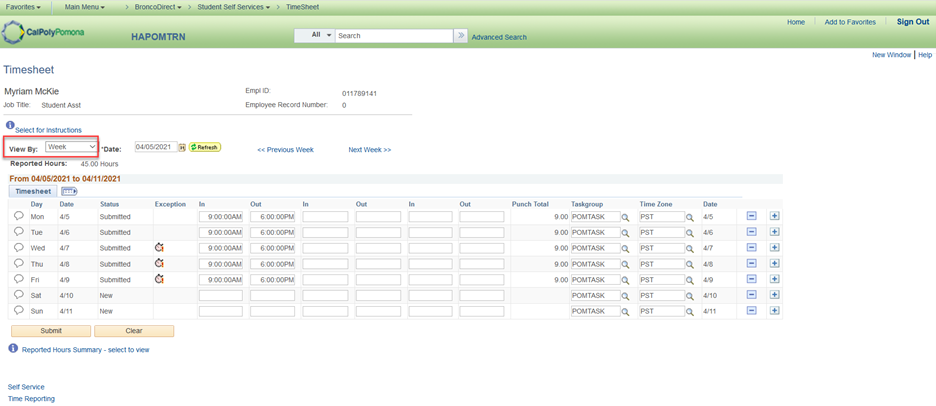Click the TimeSheet breadcrumb item
Image resolution: width=936 pixels, height=406 pixels.
tap(302, 7)
